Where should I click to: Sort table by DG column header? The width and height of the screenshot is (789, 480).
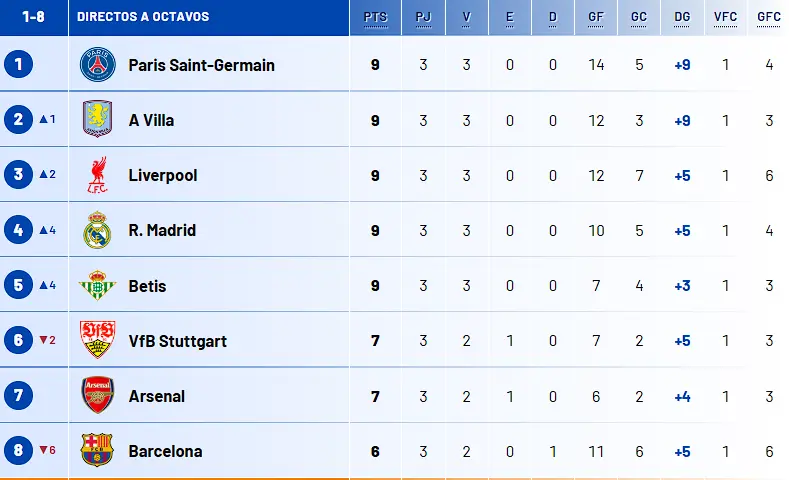click(x=682, y=17)
